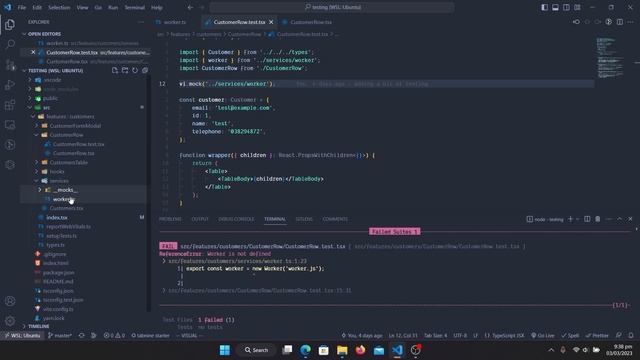Screen dimensions: 640x360
Task: Open the Selection menu
Action: [59, 7]
